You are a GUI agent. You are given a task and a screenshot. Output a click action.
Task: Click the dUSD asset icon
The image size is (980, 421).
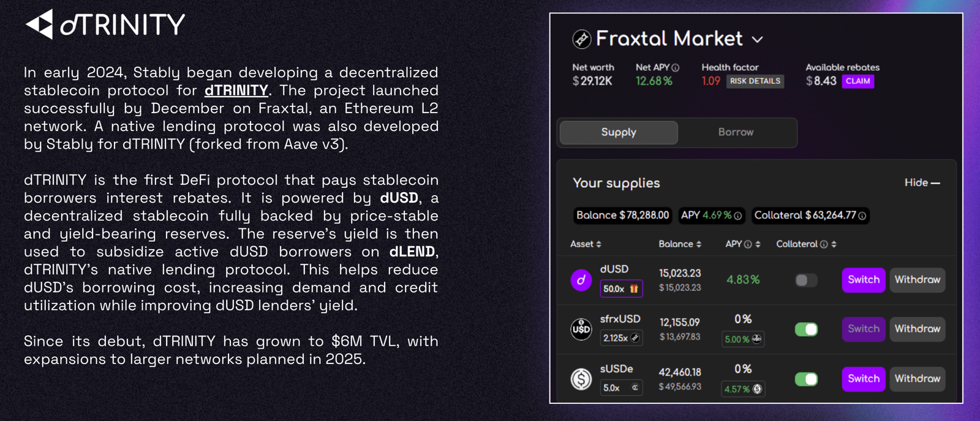(x=581, y=280)
